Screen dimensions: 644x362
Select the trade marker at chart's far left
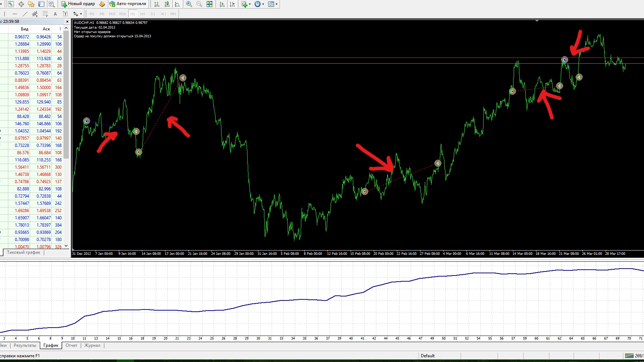coord(87,121)
